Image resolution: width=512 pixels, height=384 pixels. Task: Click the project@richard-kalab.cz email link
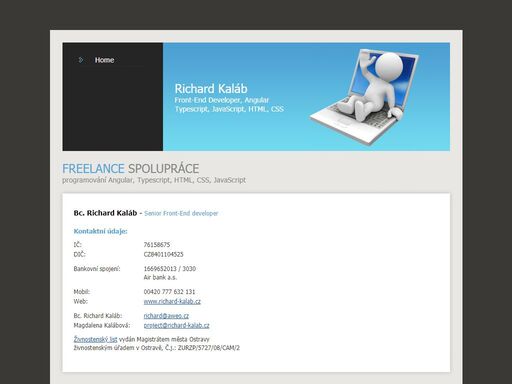176,325
